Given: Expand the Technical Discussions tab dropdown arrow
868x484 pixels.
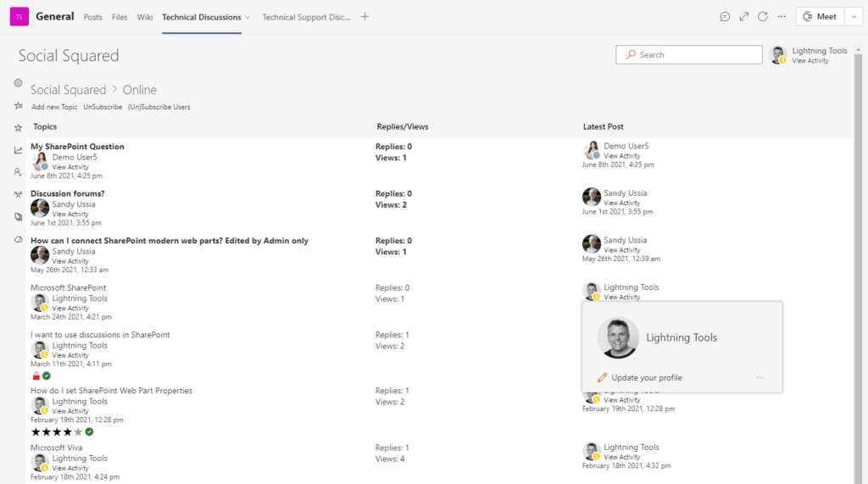Looking at the screenshot, I should (x=248, y=18).
